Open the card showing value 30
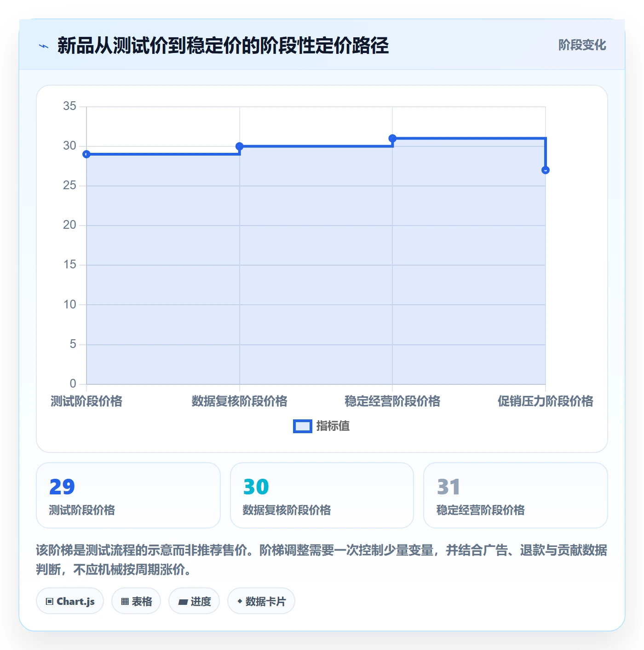Viewport: 644px width, 650px height. (x=322, y=495)
